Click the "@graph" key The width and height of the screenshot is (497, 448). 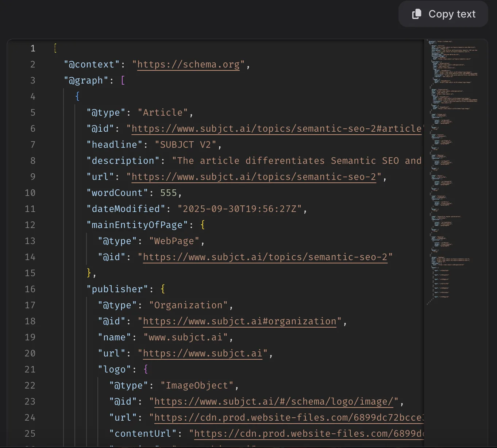[x=86, y=81]
